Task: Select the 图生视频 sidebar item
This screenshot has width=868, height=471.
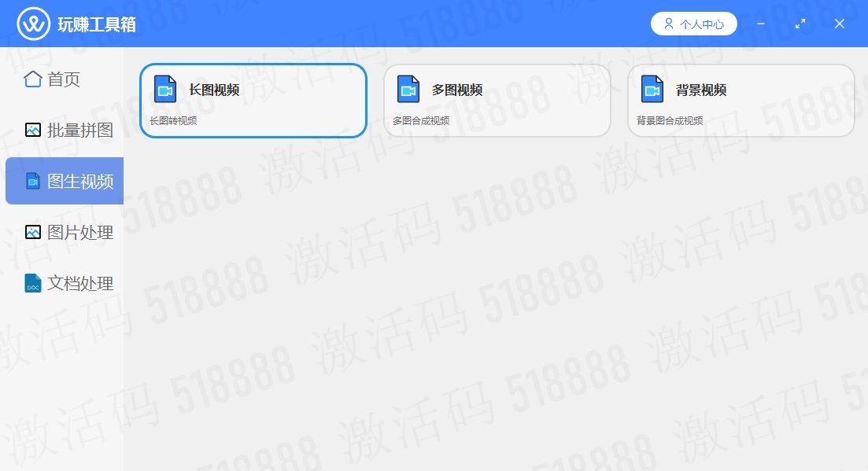Action: tap(65, 181)
